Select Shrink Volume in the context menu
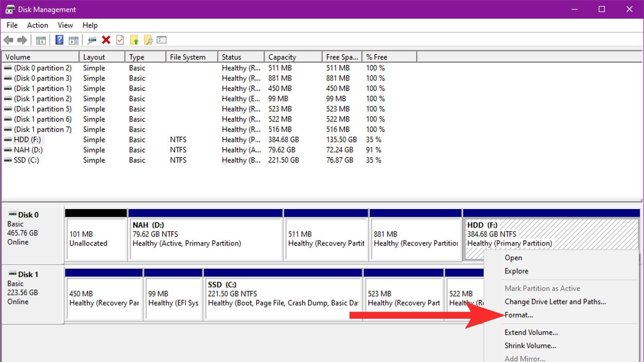 tap(530, 345)
